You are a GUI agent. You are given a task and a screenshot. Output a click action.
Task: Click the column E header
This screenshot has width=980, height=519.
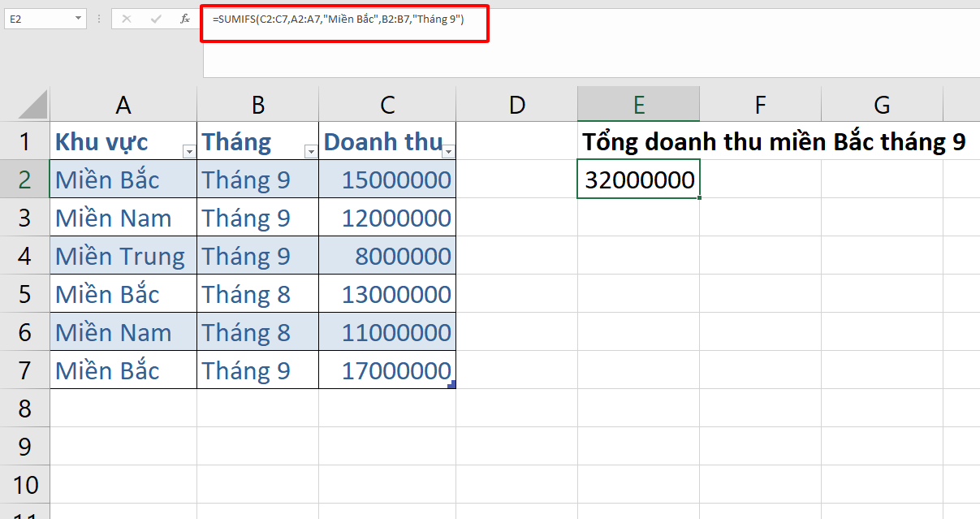pos(638,104)
